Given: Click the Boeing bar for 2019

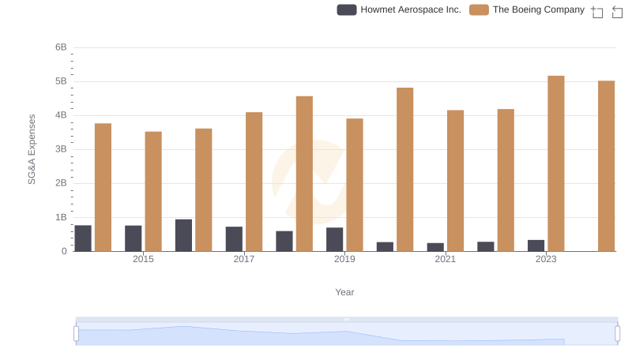Looking at the screenshot, I should coord(355,185).
